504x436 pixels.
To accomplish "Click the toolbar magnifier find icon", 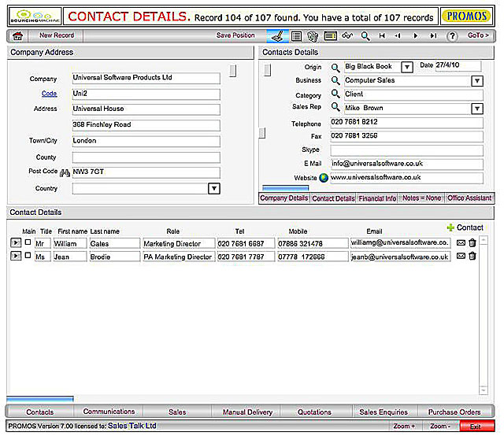I will (365, 36).
